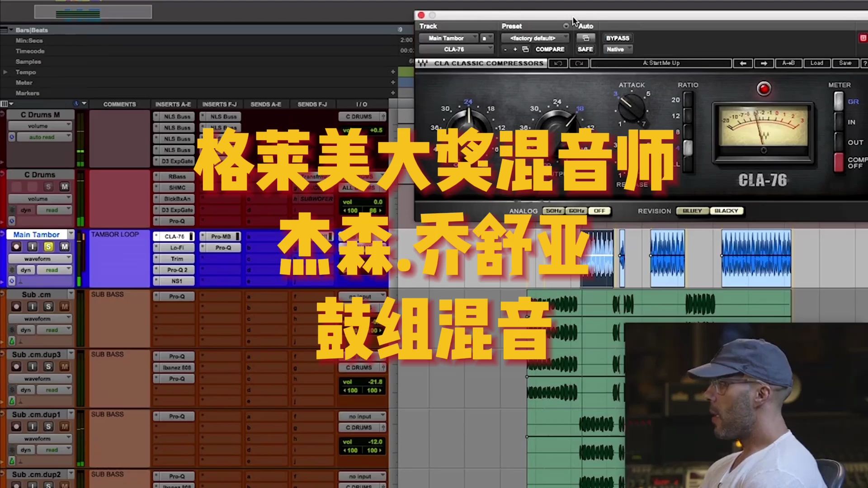The height and width of the screenshot is (488, 868).
Task: Record-enable the Main Tambor track
Action: click(16, 247)
